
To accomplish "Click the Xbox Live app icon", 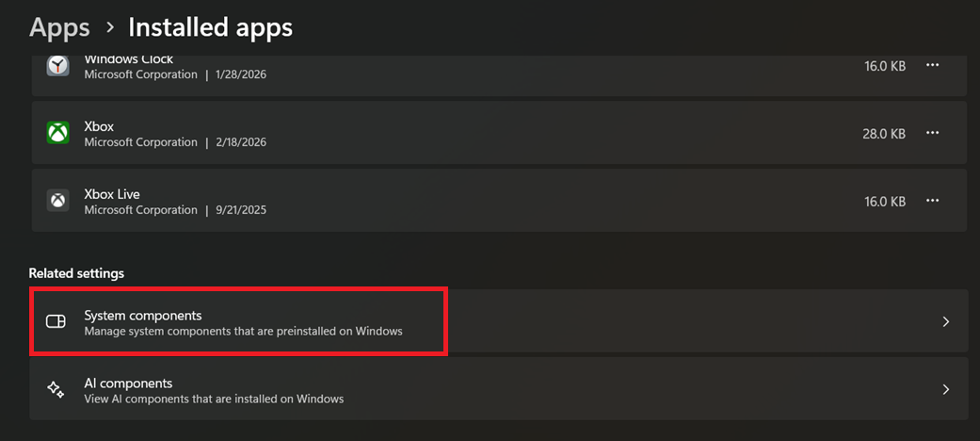I will coord(58,201).
